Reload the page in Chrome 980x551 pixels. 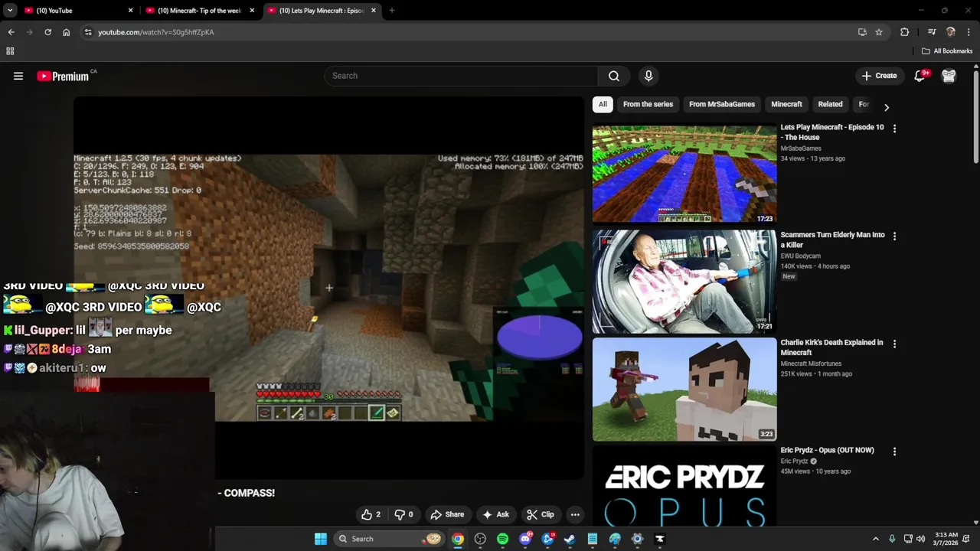[x=47, y=32]
